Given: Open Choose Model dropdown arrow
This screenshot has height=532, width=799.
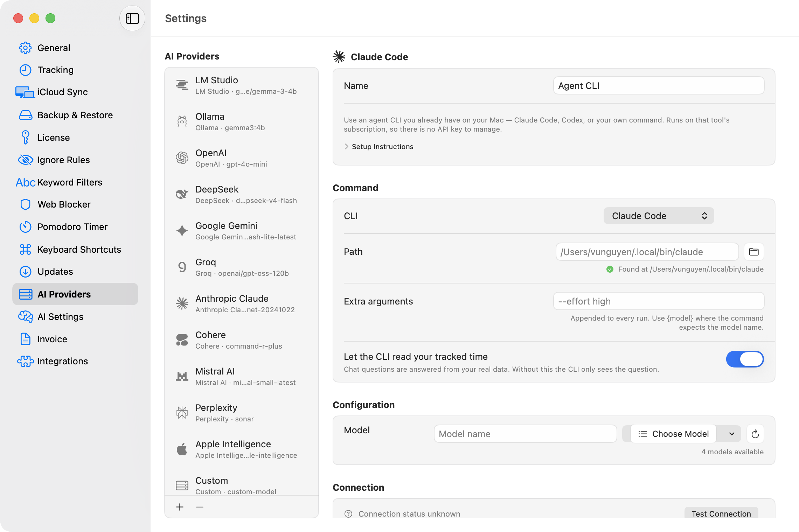Looking at the screenshot, I should (x=731, y=434).
